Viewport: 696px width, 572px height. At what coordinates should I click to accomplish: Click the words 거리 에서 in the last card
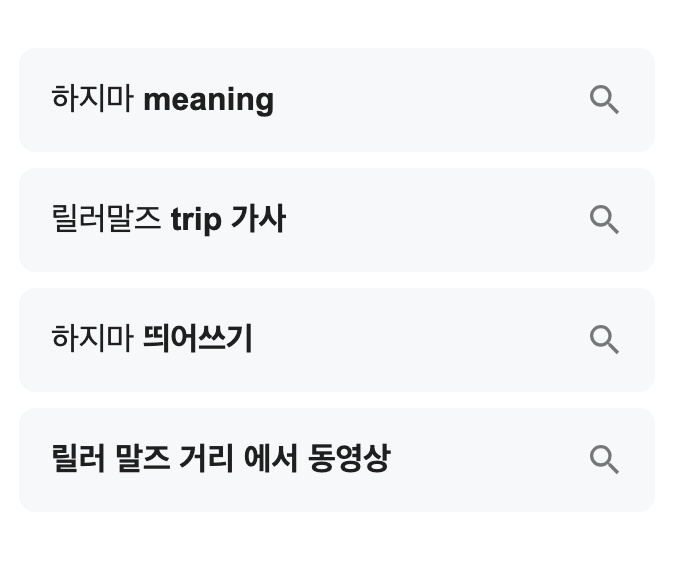pyautogui.click(x=238, y=458)
